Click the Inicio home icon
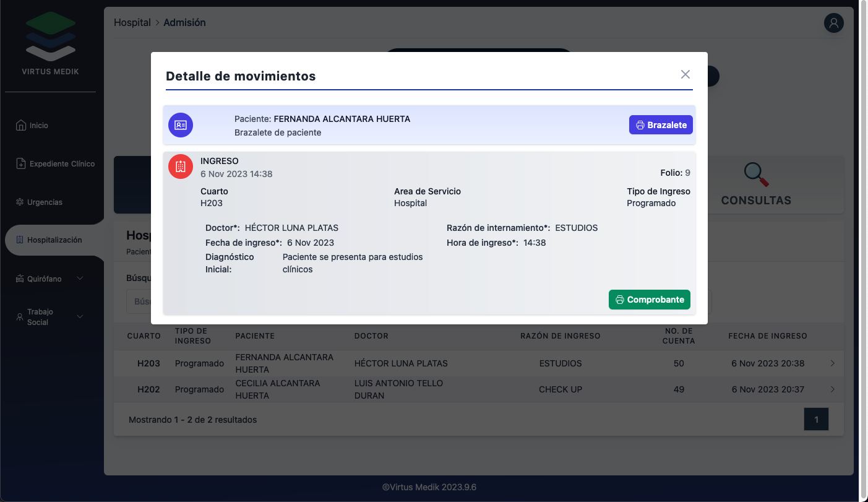 pos(21,126)
